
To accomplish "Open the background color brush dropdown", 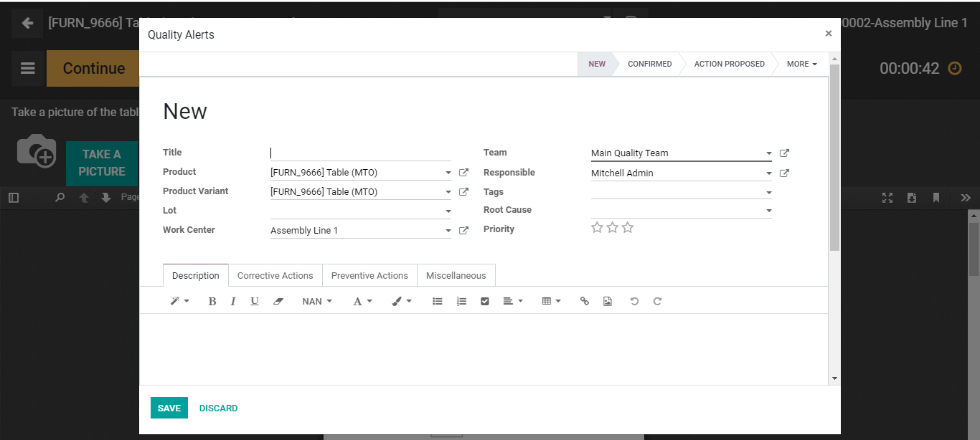I will (x=402, y=302).
